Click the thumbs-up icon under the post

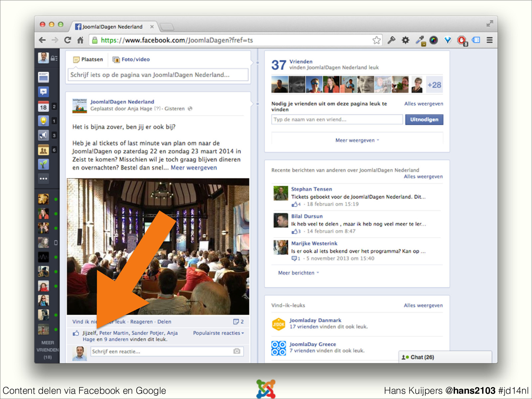pyautogui.click(x=76, y=333)
